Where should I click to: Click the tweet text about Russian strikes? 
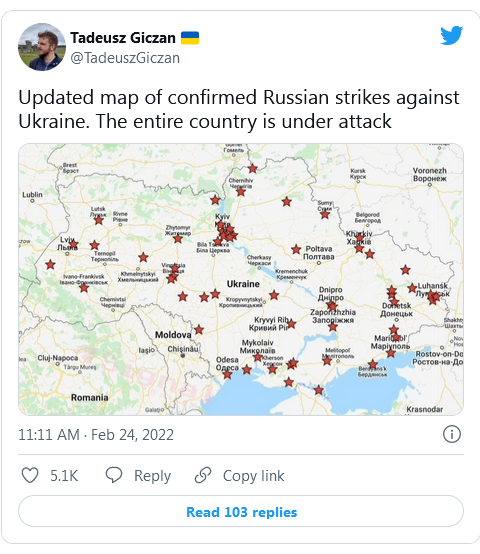(x=239, y=109)
